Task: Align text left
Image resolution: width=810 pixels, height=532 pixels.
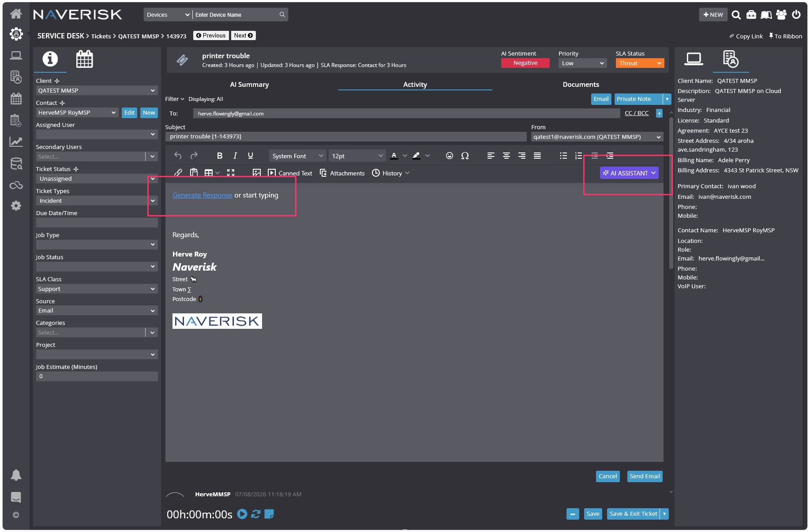Action: (491, 156)
